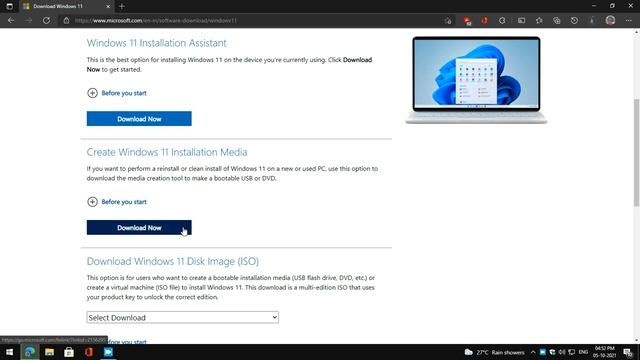Expand Before you start under Installation Media
This screenshot has height=360, width=640.
click(117, 202)
